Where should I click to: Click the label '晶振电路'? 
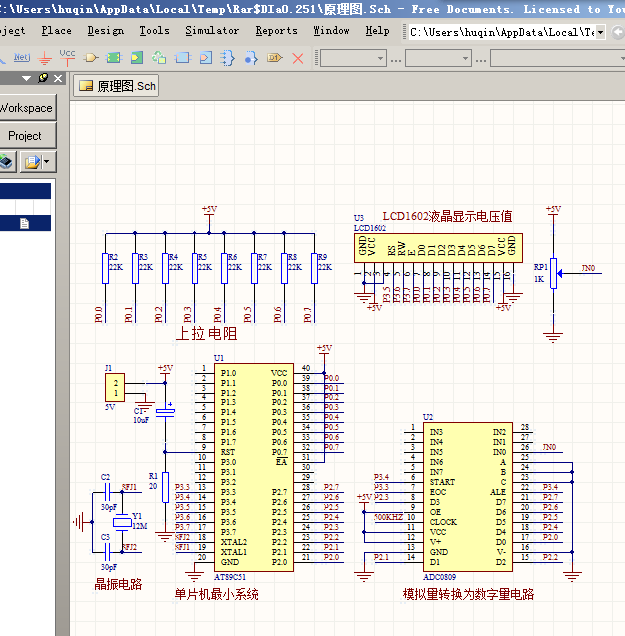[118, 584]
